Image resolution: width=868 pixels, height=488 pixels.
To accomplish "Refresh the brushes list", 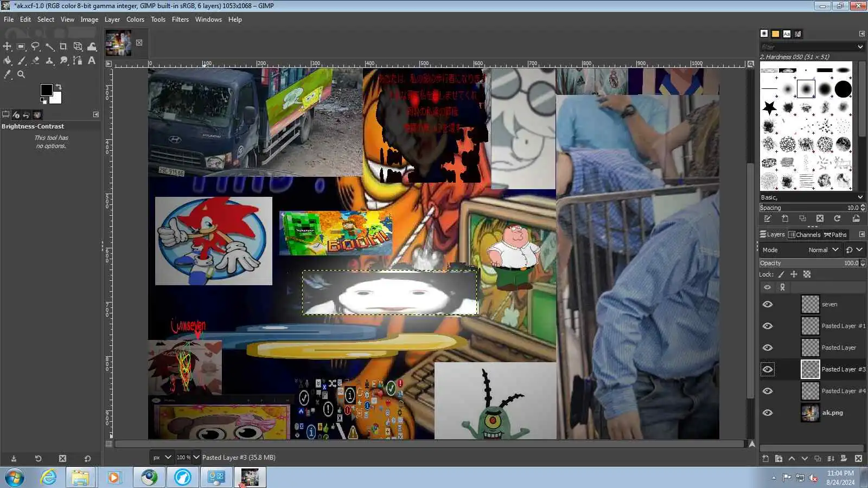I will (837, 219).
